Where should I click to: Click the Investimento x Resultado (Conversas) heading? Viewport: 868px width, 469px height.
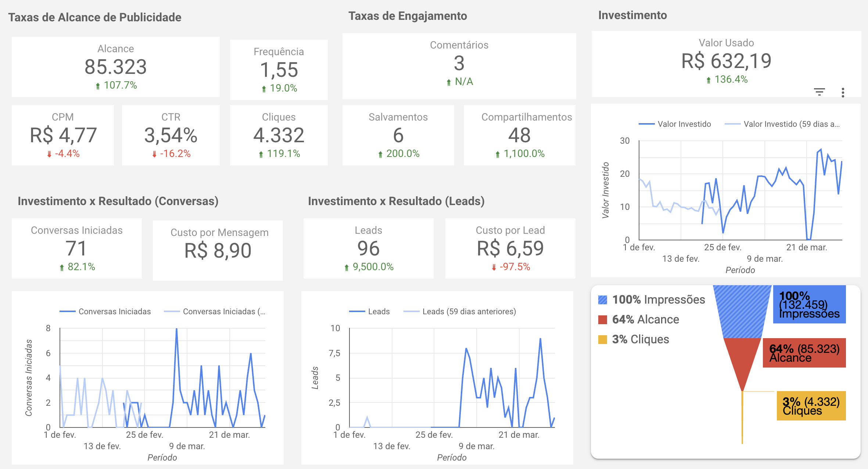tap(118, 201)
